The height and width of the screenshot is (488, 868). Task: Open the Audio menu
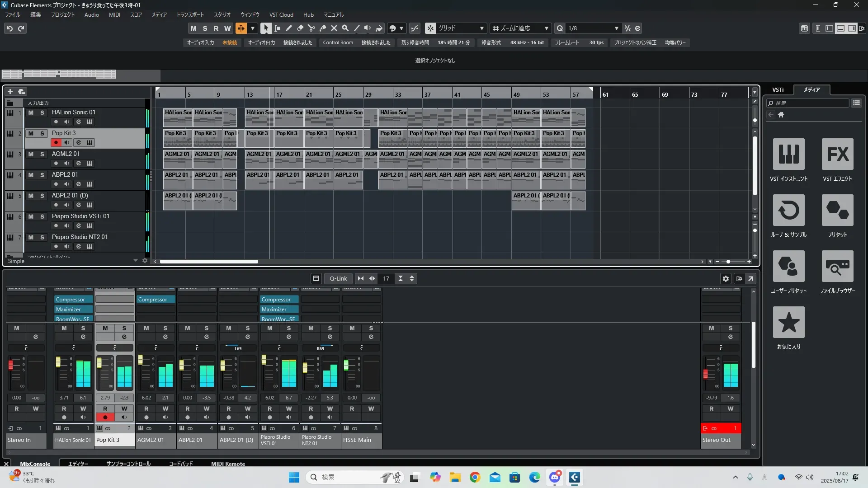click(x=91, y=14)
